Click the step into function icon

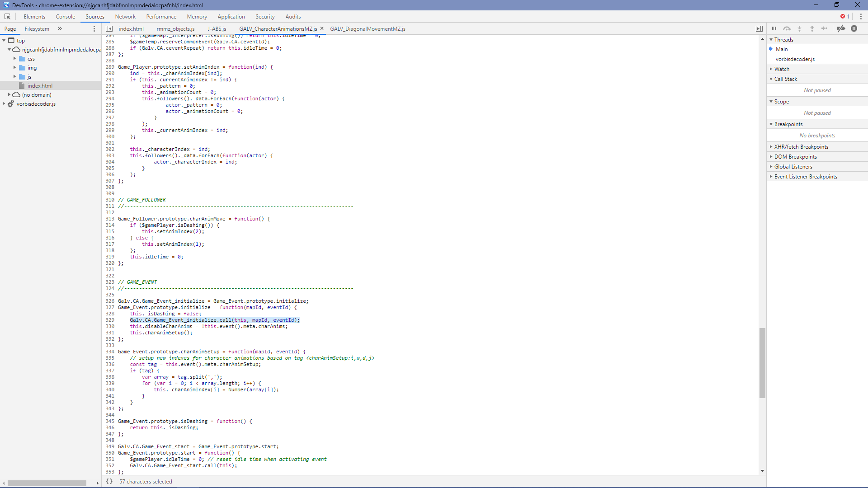[800, 28]
